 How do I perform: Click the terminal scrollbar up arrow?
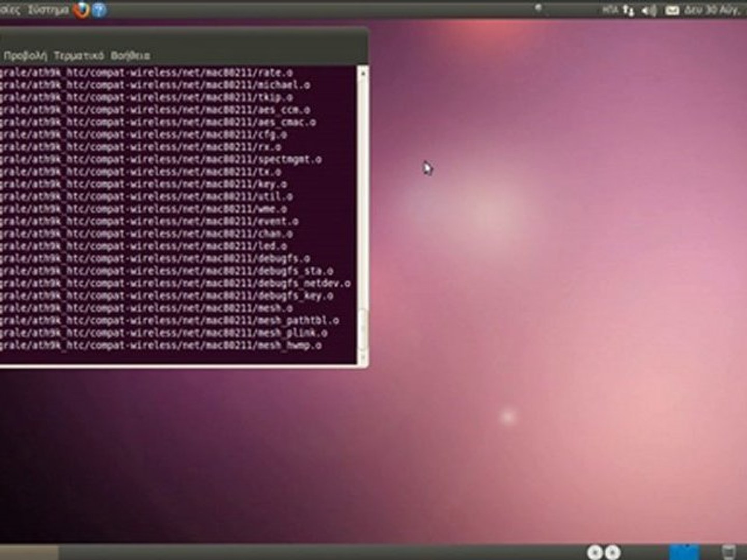click(363, 73)
